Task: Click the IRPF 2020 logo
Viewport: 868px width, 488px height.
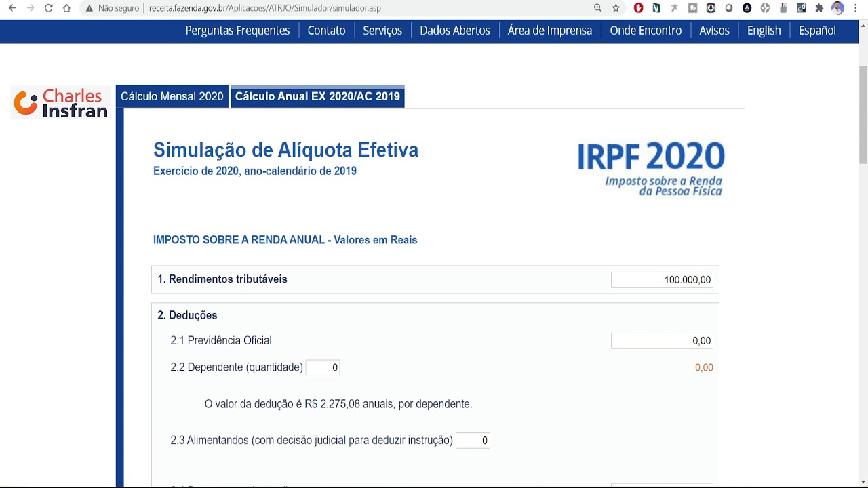Action: tap(651, 168)
